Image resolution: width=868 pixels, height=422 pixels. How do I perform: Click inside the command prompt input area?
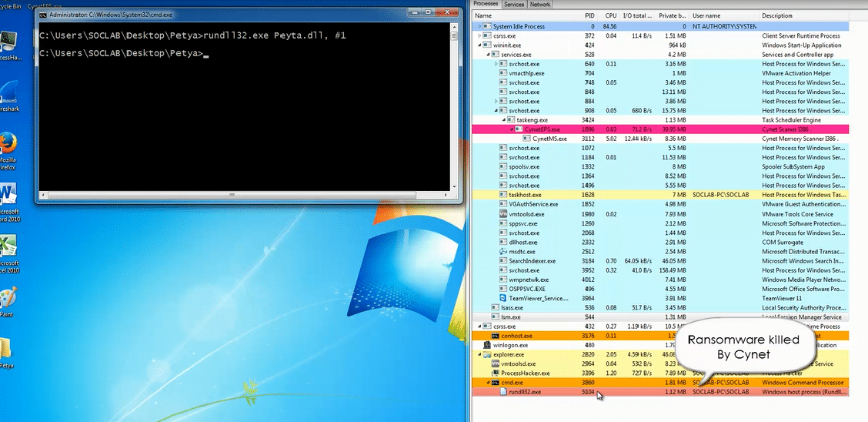point(245,107)
